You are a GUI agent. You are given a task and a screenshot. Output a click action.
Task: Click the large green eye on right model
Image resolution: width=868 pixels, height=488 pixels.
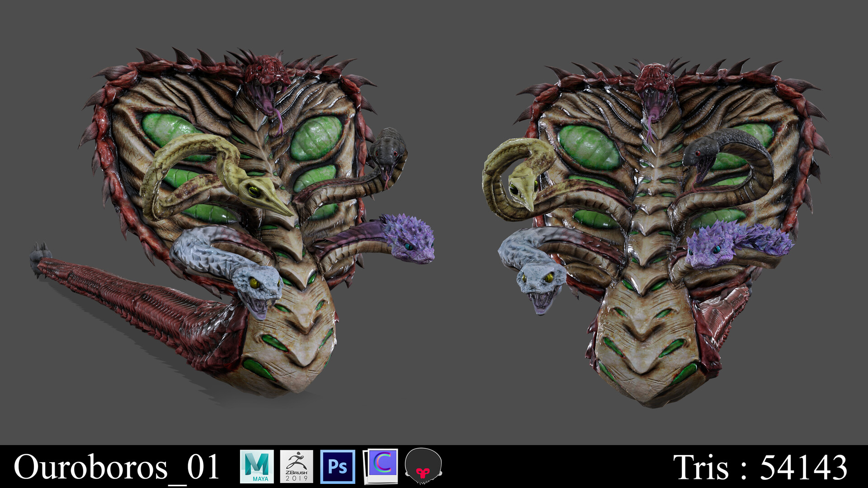[x=589, y=147]
